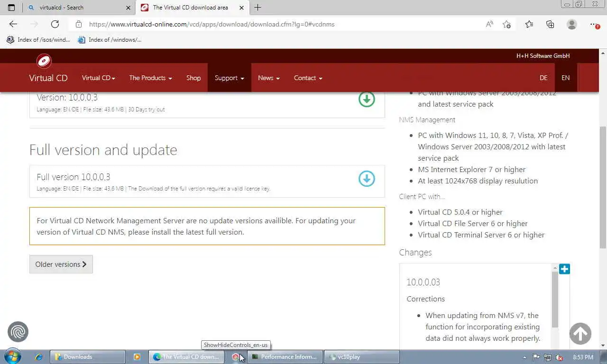Open the Windows Start button
The height and width of the screenshot is (364, 607).
[13, 357]
